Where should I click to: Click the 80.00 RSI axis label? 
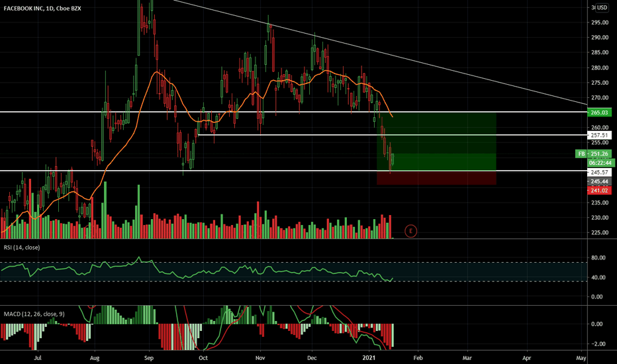point(598,258)
